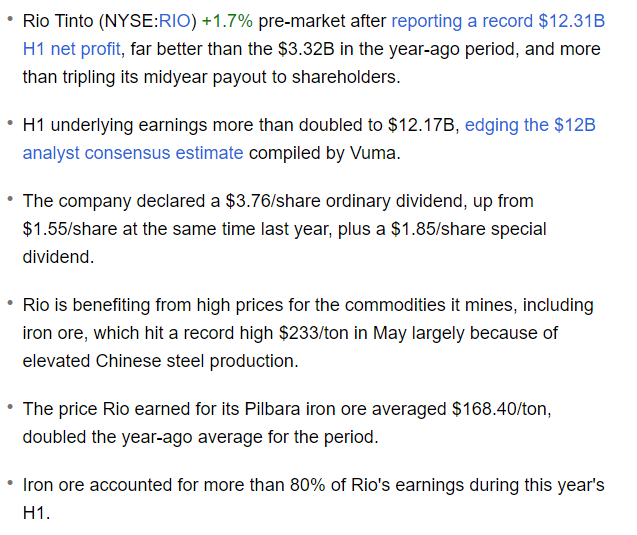The image size is (637, 535).
Task: Open the RIO ticker symbol link
Action: coord(176,21)
